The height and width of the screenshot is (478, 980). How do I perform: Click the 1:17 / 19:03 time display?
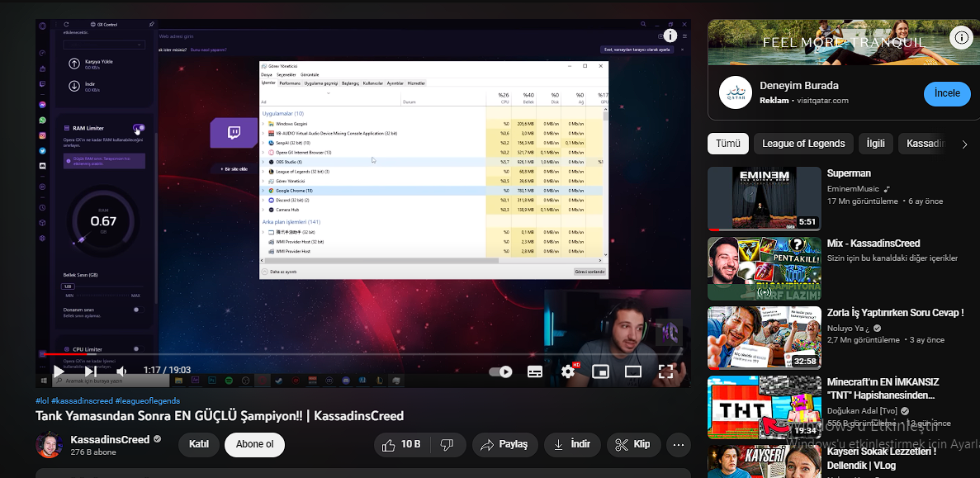(x=167, y=371)
